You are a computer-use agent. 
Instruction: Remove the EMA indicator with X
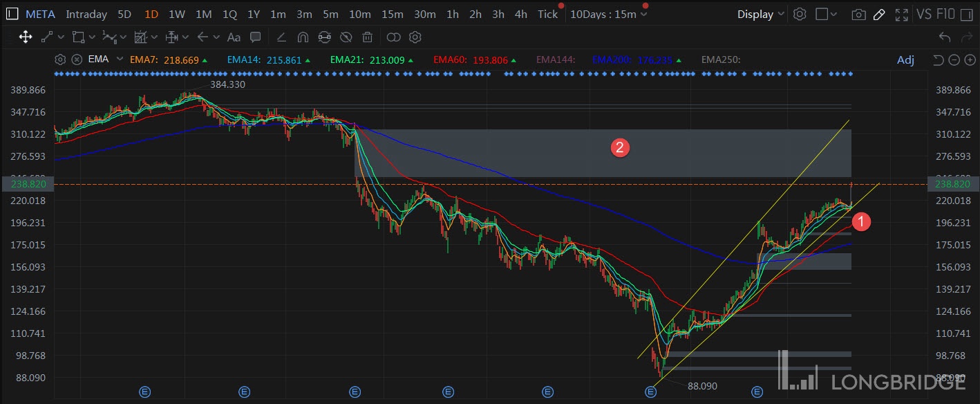click(77, 59)
